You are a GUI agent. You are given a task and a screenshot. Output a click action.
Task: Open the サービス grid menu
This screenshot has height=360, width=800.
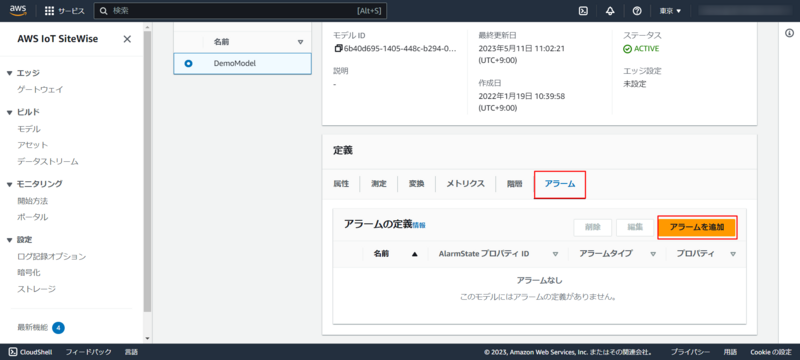pos(64,11)
